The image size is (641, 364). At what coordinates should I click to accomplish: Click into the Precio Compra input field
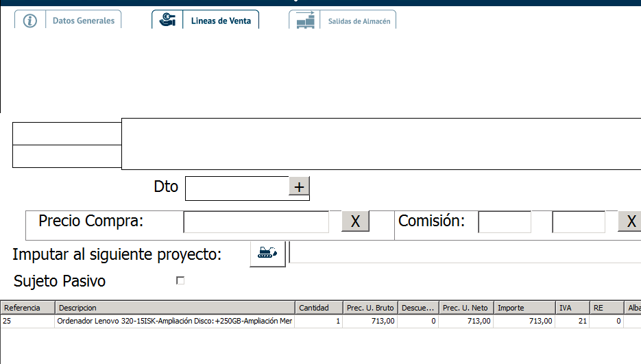[256, 221]
